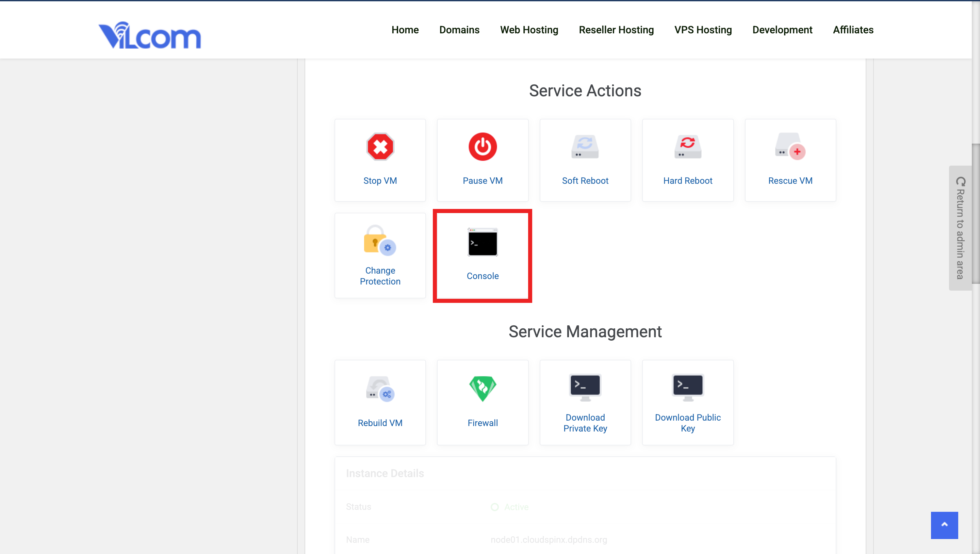This screenshot has height=554, width=980.
Task: Select the Pause VM power icon
Action: click(483, 146)
